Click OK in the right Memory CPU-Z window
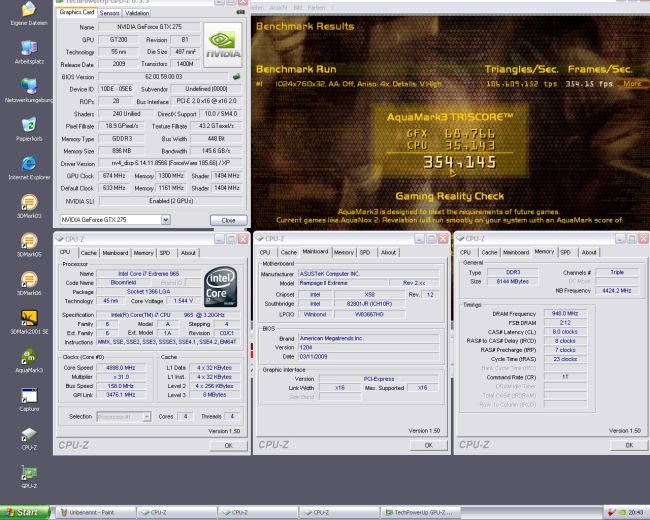The height and width of the screenshot is (520, 650). (x=629, y=445)
